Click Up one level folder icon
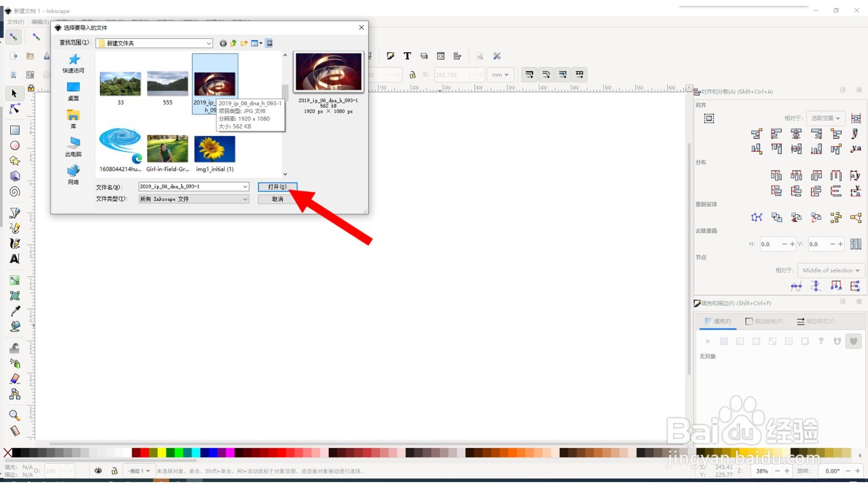 (x=233, y=43)
